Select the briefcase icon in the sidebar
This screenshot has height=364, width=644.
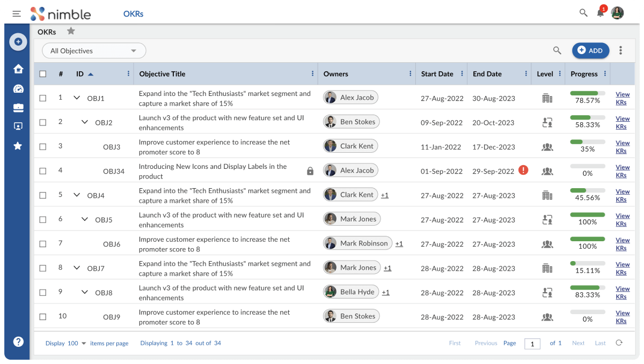point(18,107)
